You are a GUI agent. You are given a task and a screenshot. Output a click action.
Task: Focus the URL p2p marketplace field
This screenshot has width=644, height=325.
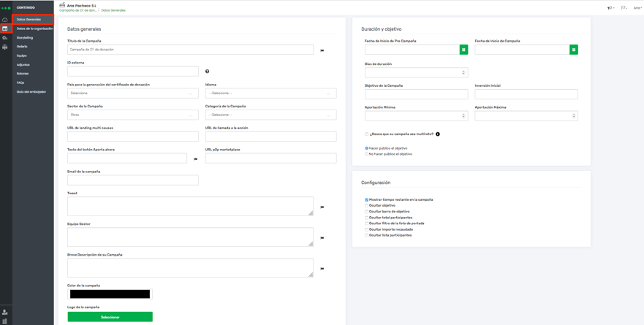(270, 158)
